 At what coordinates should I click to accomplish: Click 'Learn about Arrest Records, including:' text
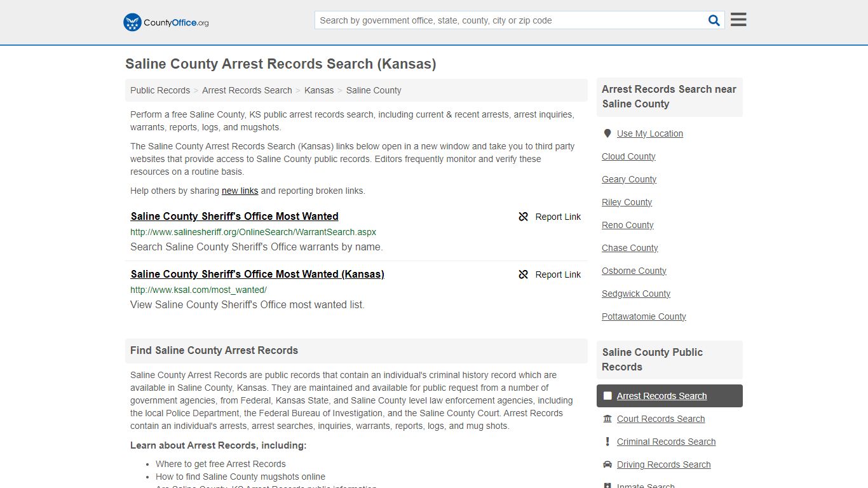[x=219, y=445]
